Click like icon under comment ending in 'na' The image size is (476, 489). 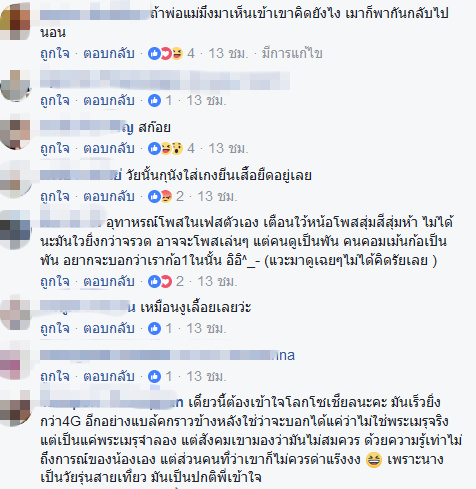(154, 376)
